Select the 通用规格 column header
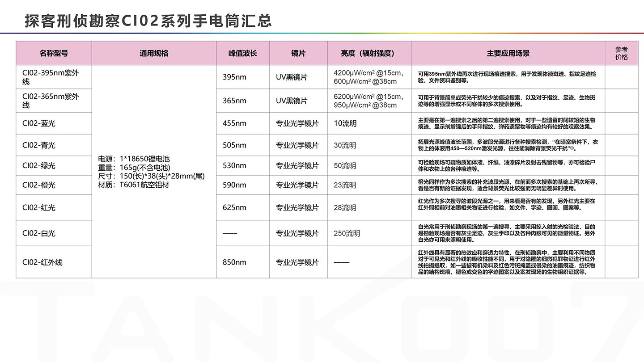644x362 pixels. coord(153,53)
